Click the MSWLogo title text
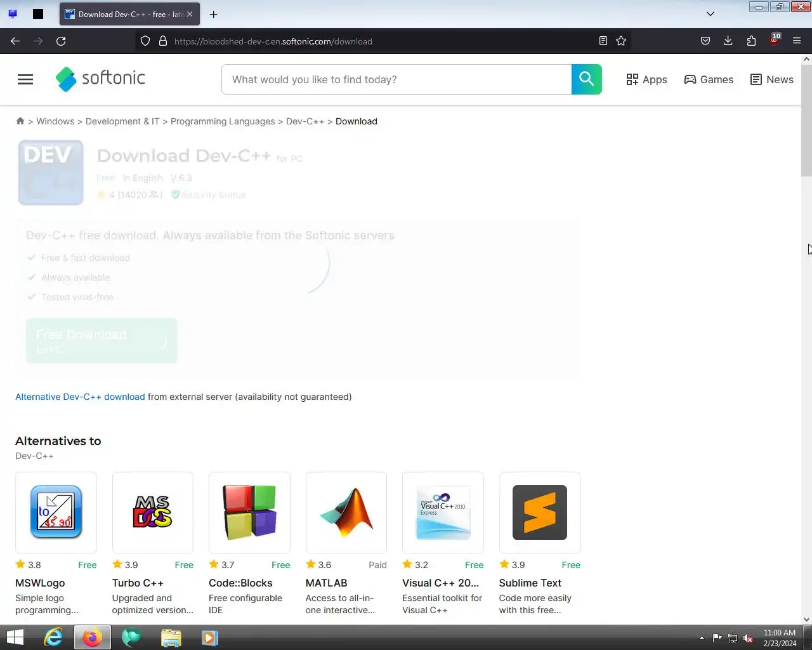 click(40, 583)
